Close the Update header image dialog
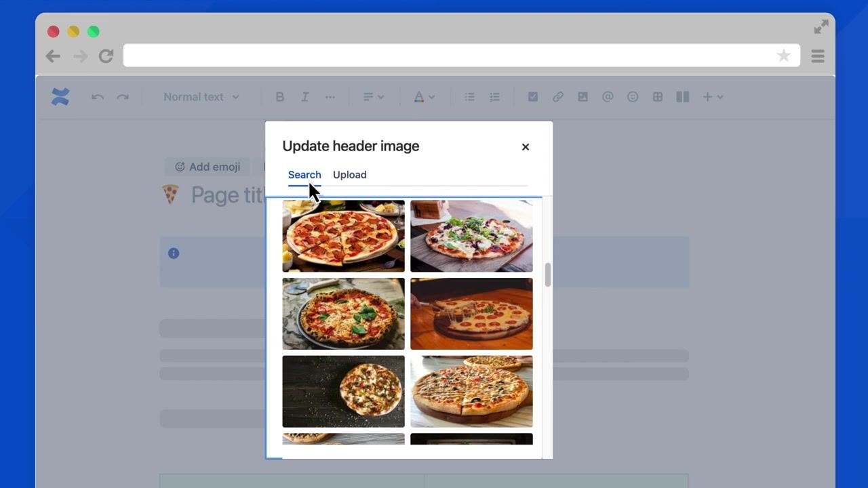Image resolution: width=868 pixels, height=488 pixels. tap(526, 146)
